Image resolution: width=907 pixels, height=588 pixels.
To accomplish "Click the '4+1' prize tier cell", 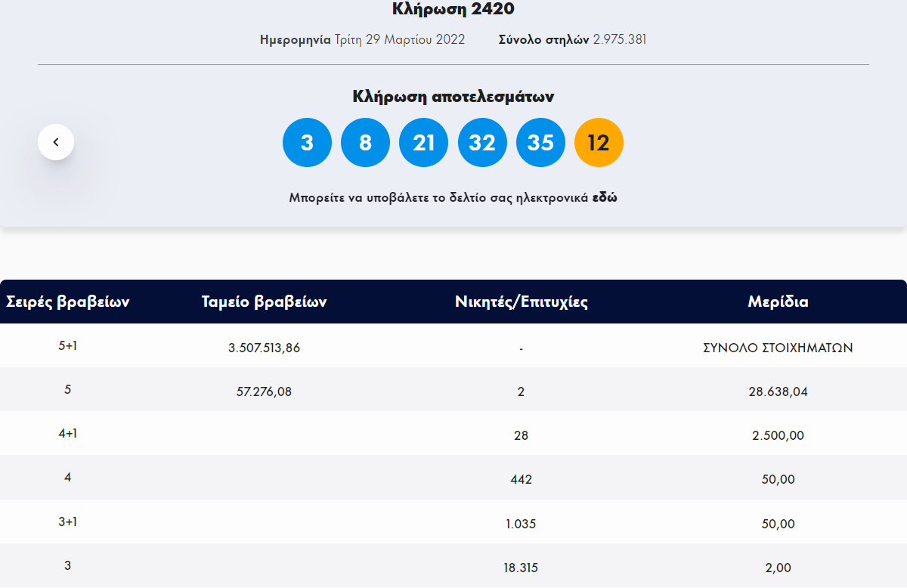I will [x=68, y=433].
